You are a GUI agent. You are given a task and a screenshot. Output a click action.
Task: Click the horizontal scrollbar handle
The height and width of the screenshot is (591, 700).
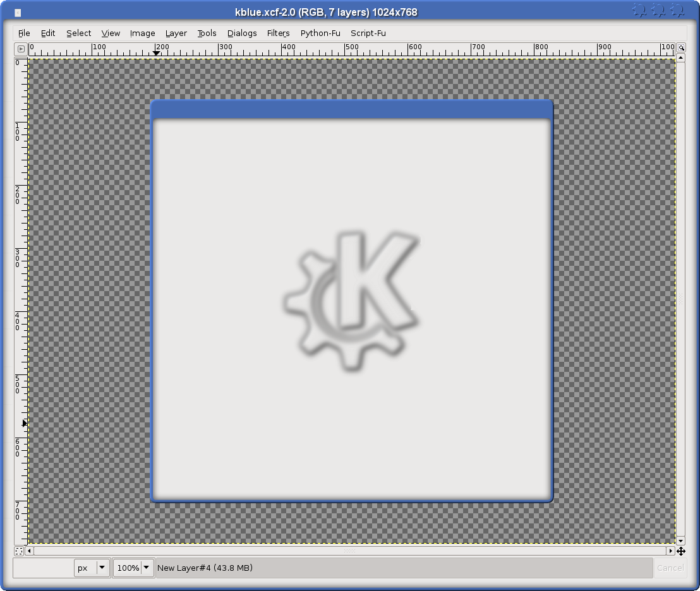click(349, 551)
